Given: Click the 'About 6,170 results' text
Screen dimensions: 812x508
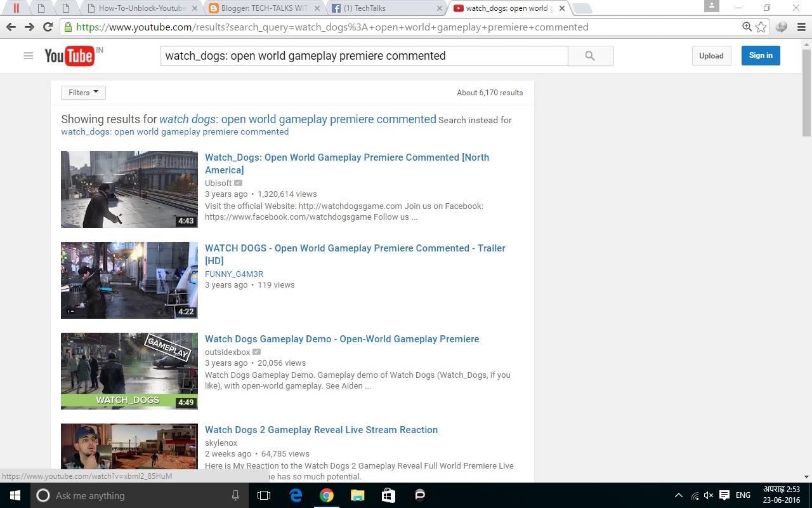Looking at the screenshot, I should [490, 93].
